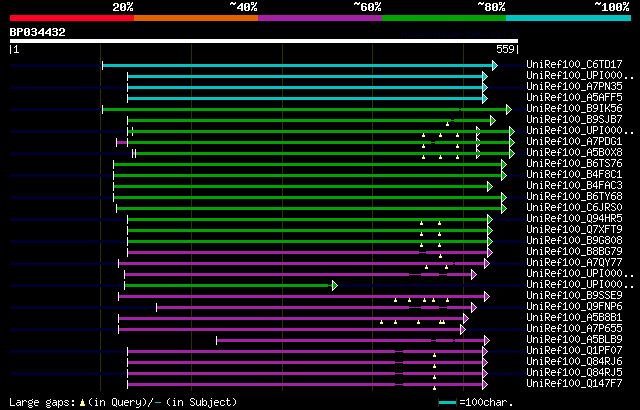640x410 pixels.
Task: Click the purple alignment bar for Q9FNP6
Action: pos(313,308)
